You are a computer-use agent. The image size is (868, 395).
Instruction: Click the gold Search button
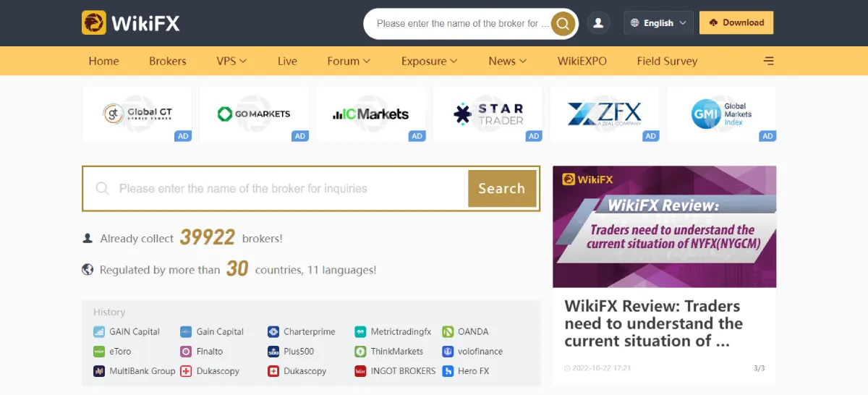pos(502,189)
